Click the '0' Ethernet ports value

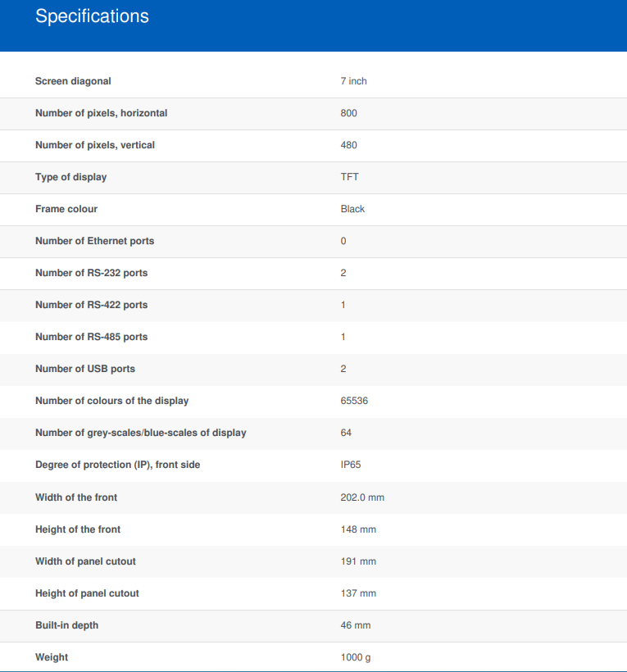[x=343, y=241]
